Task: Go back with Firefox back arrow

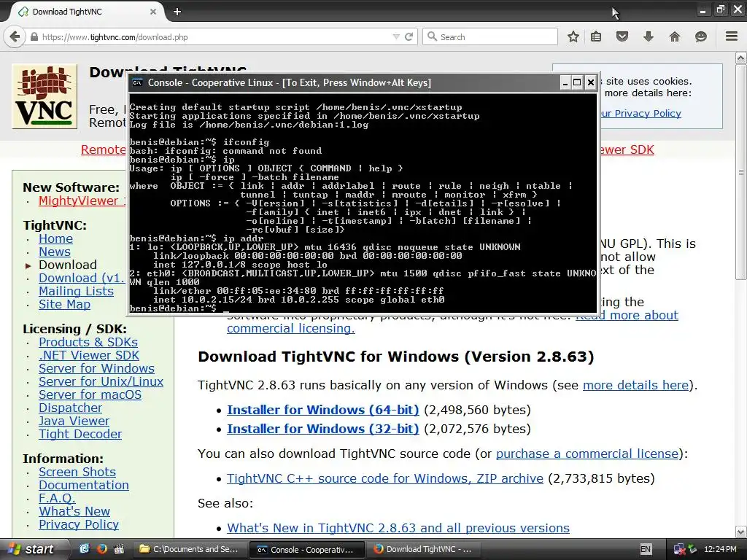Action: coord(15,36)
